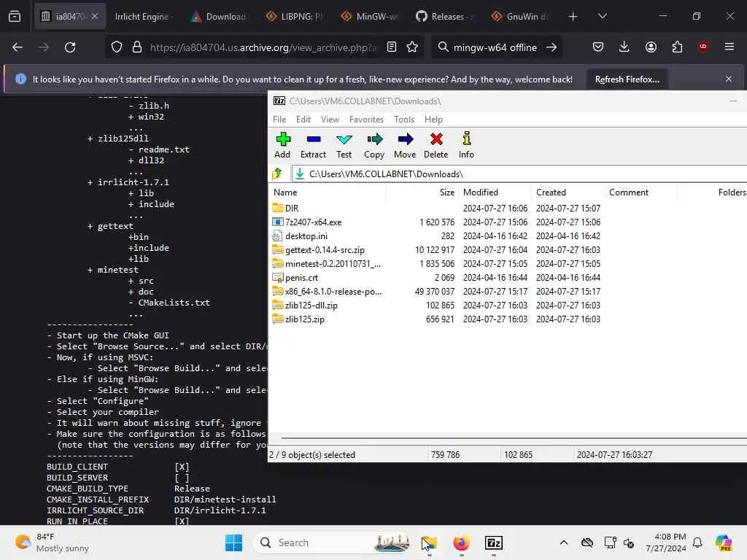
Task: Click the Copy toolbar icon in 7-Zip
Action: [x=374, y=145]
